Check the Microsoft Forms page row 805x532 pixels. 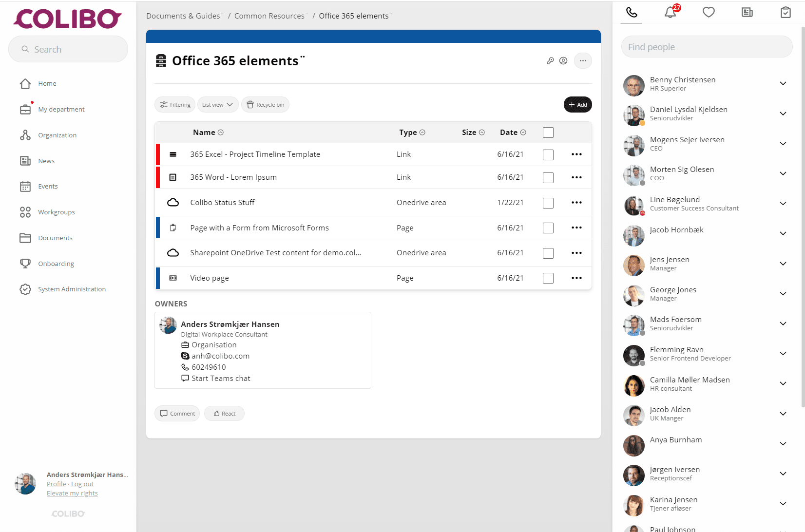click(x=548, y=228)
